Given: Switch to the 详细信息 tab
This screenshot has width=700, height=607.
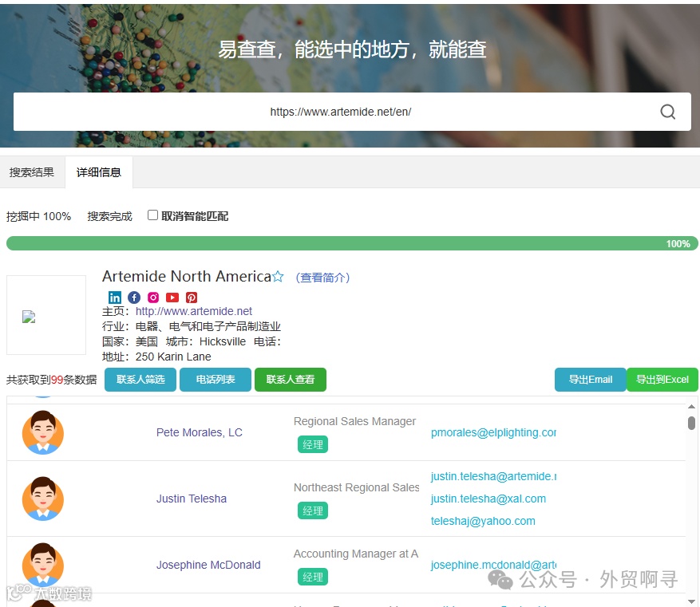Looking at the screenshot, I should click(99, 172).
